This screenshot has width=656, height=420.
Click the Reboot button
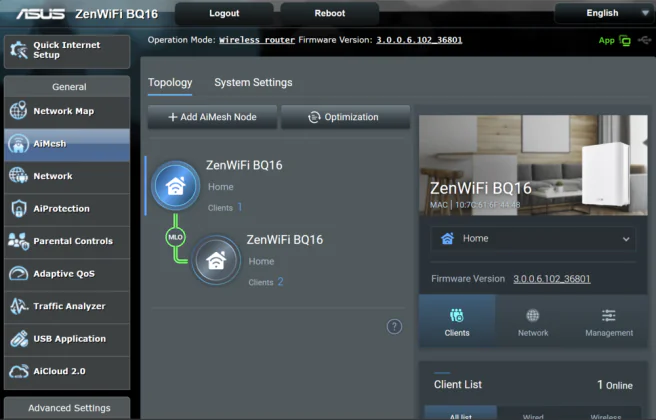click(x=330, y=13)
